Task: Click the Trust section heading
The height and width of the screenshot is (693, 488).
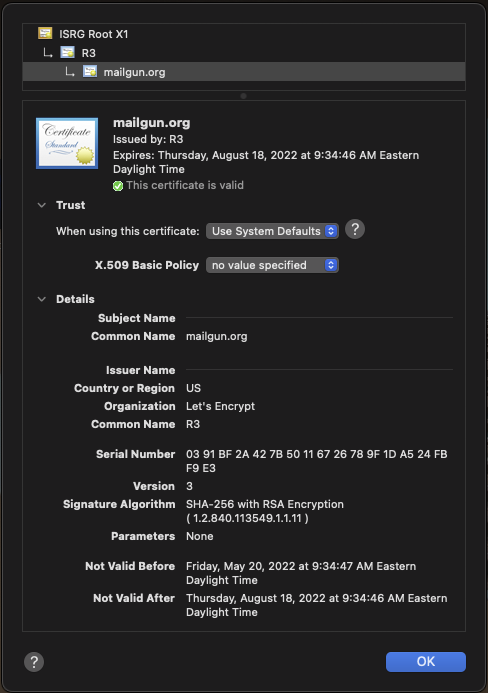Action: (x=71, y=205)
